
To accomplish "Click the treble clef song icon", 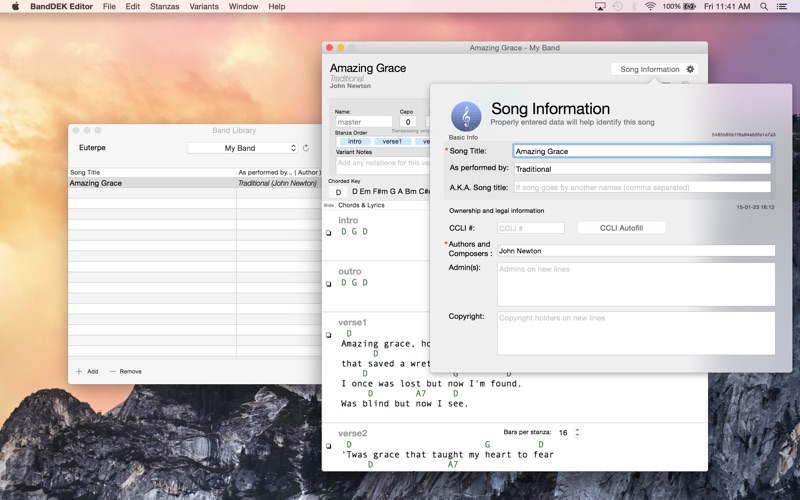I will [466, 116].
